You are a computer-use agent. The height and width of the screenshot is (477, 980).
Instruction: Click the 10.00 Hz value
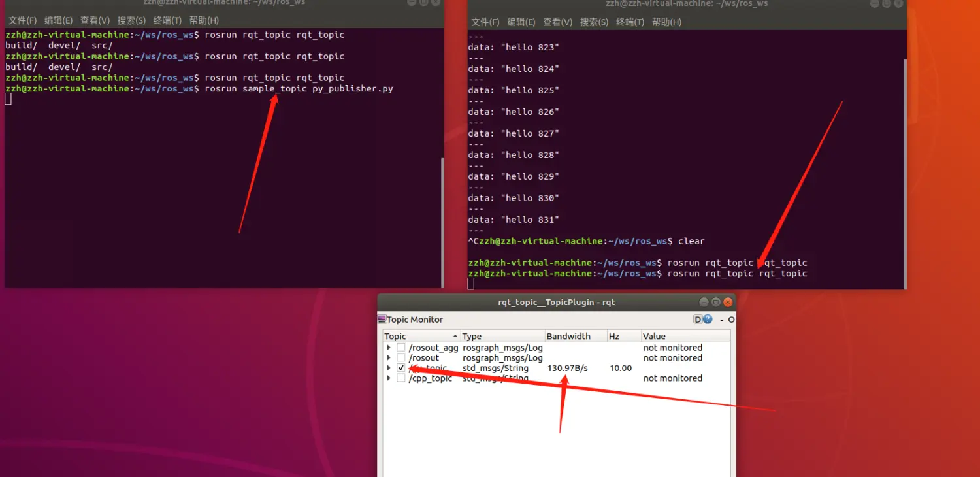click(621, 368)
